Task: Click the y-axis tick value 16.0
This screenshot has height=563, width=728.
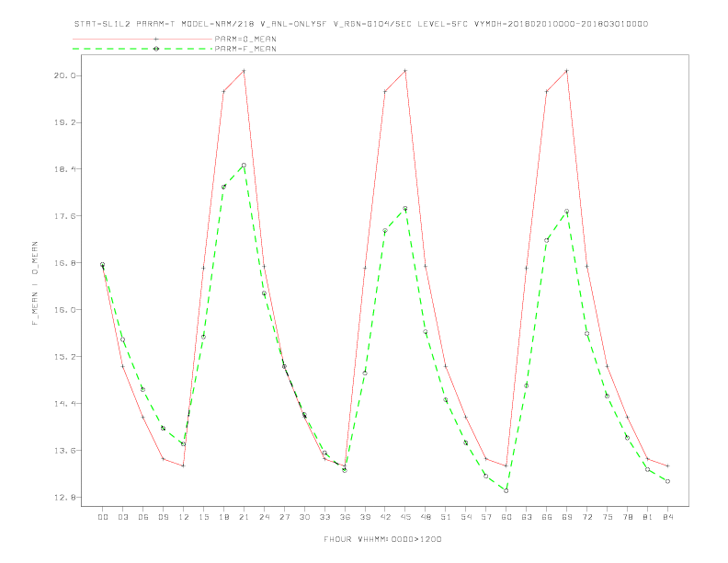Action: tap(65, 310)
